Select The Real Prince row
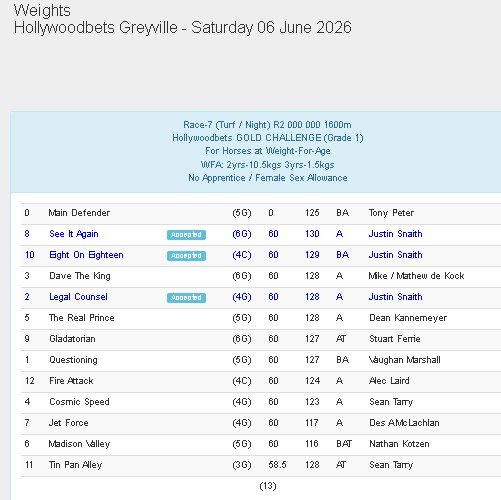 click(261, 319)
